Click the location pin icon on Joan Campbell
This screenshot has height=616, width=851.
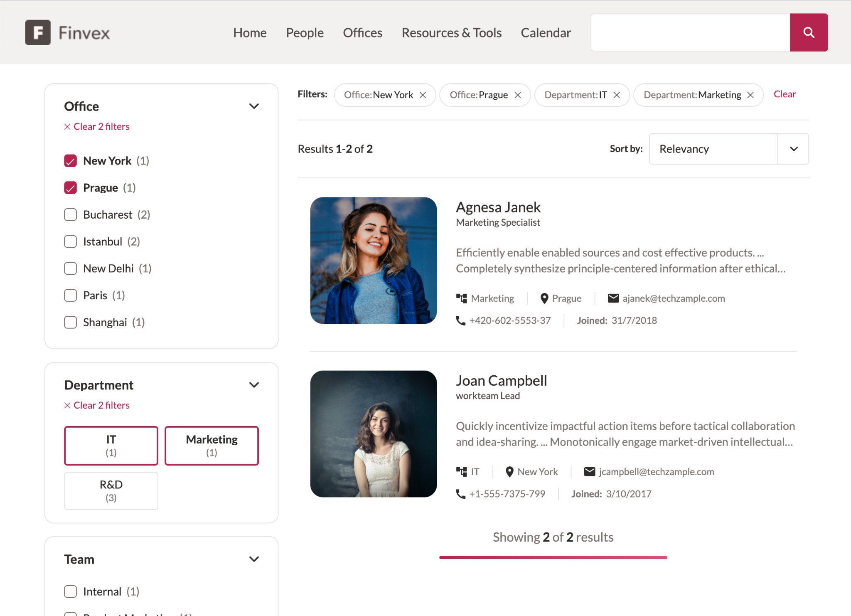509,471
